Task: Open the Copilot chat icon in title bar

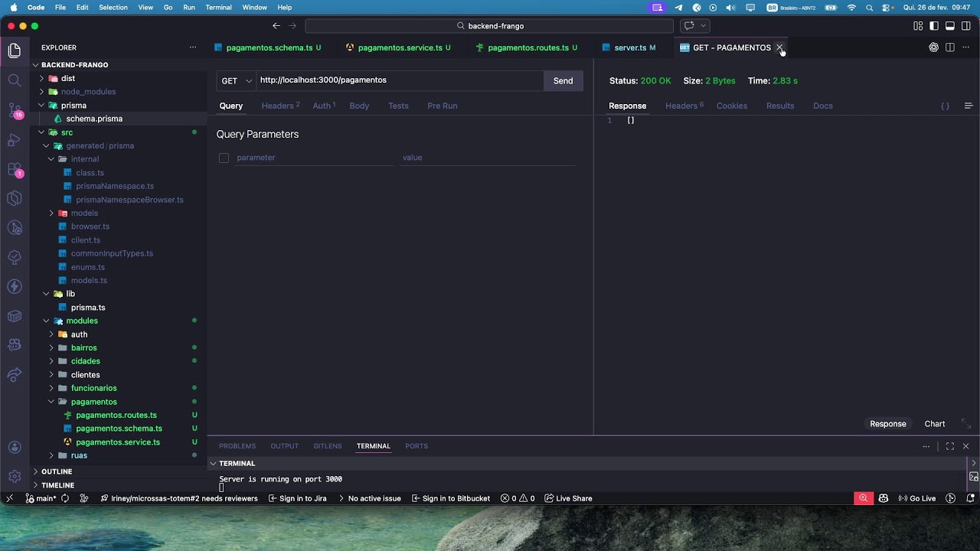Action: point(689,26)
